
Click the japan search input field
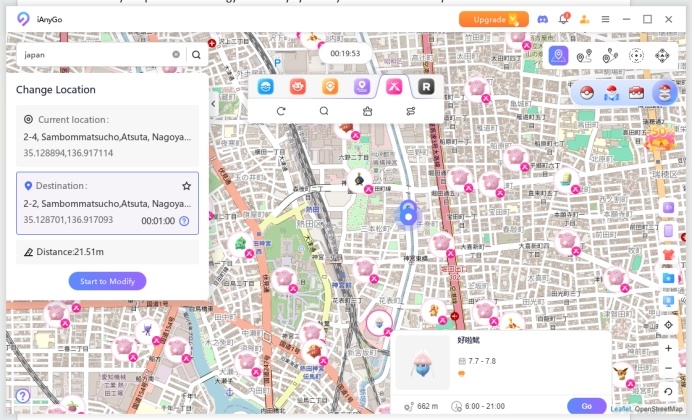point(96,55)
